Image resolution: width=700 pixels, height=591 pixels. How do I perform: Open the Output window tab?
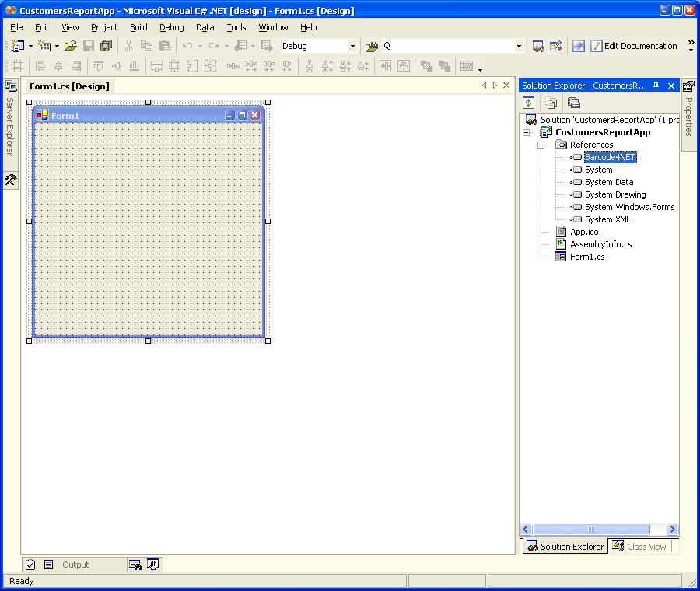(75, 565)
